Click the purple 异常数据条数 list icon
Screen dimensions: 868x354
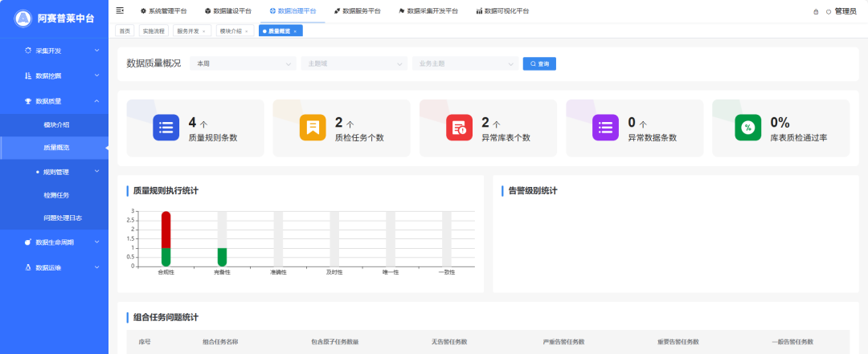[x=605, y=128]
